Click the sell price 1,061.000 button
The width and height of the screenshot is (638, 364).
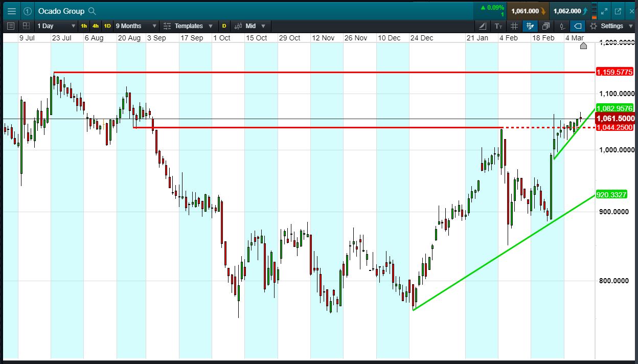528,11
